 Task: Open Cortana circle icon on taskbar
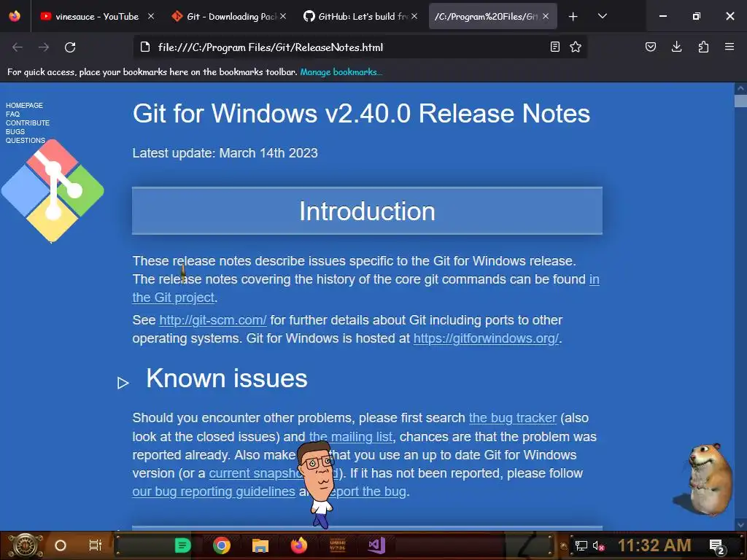[61, 545]
